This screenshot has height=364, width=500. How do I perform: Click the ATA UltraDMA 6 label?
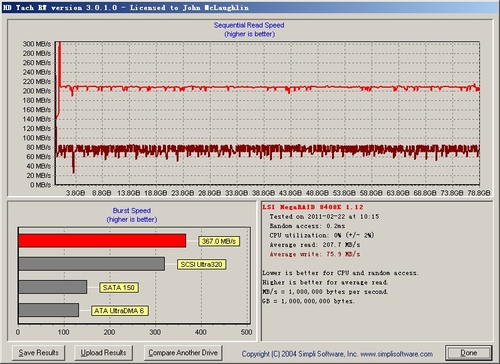119,311
